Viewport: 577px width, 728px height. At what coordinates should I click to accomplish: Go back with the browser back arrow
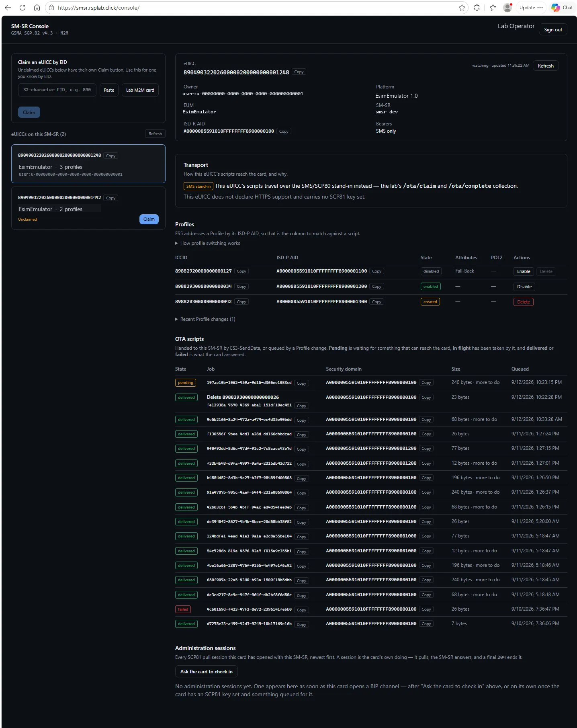click(x=8, y=8)
